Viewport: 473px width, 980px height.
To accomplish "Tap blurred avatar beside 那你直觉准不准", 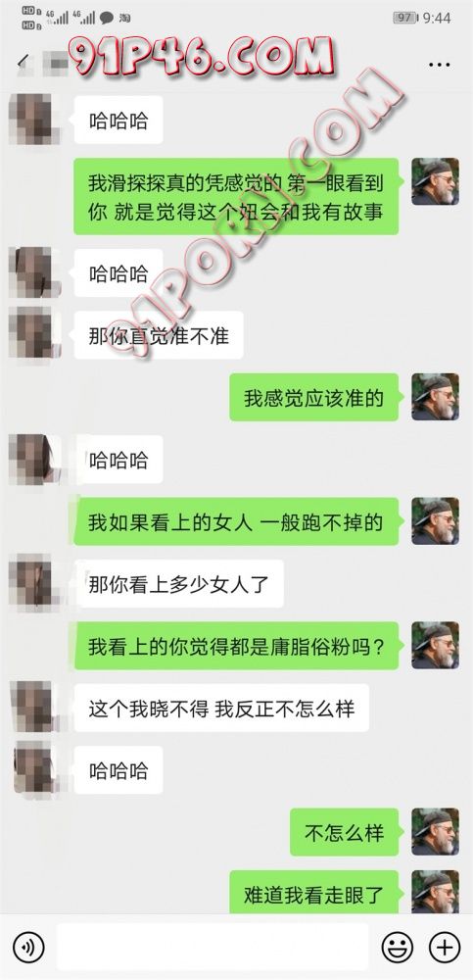I will point(34,335).
